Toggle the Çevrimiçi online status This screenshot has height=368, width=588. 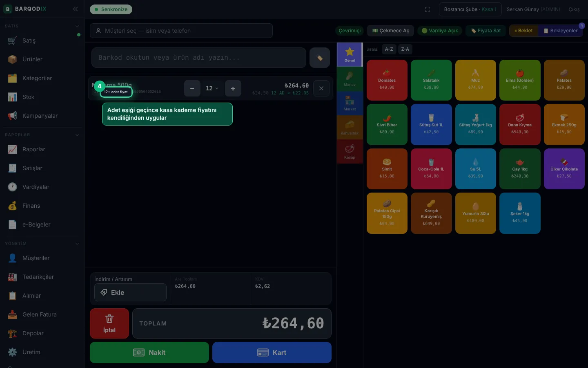pyautogui.click(x=350, y=31)
